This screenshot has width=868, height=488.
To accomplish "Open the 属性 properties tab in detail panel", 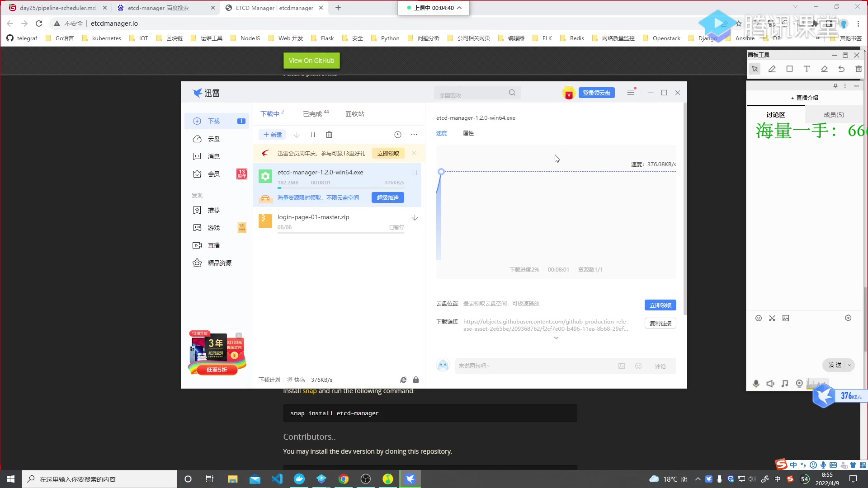I will click(x=468, y=133).
